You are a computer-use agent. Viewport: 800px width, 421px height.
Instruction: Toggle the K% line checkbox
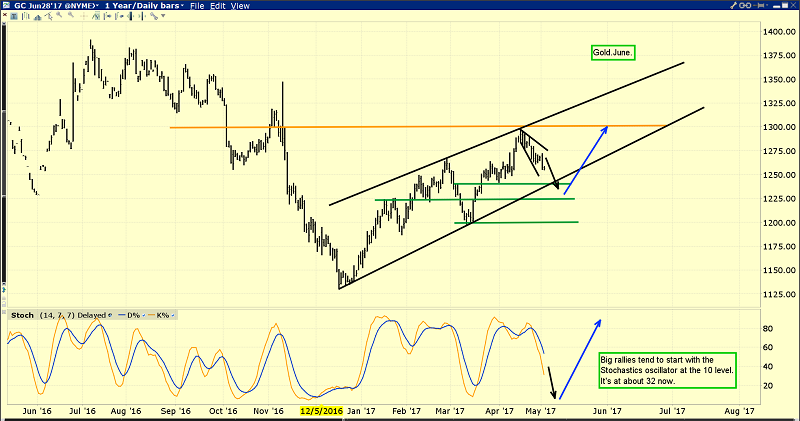(x=173, y=315)
